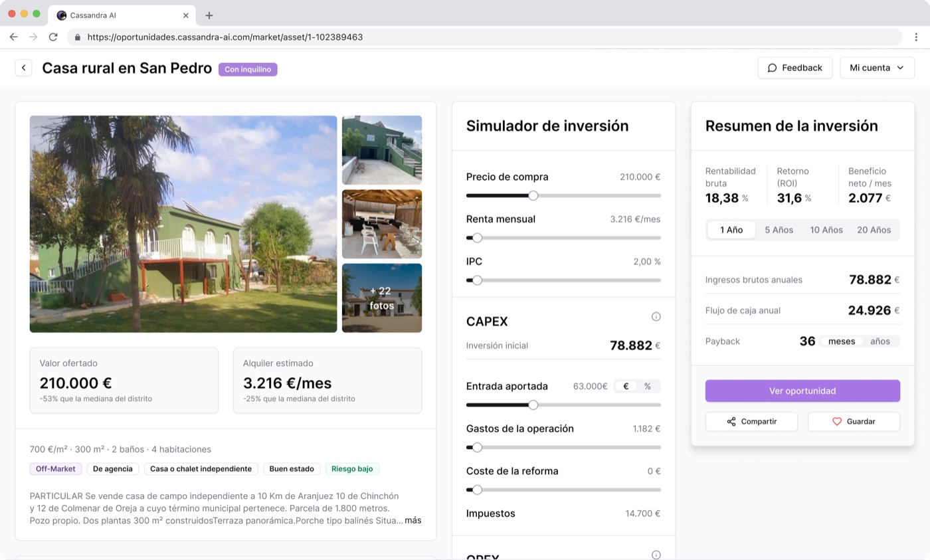930x560 pixels.
Task: Open the + 22 fotos gallery
Action: (x=382, y=298)
